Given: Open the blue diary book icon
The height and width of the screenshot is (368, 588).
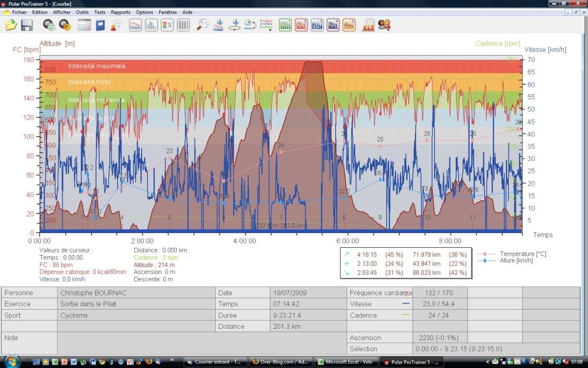Looking at the screenshot, I should pyautogui.click(x=100, y=25).
